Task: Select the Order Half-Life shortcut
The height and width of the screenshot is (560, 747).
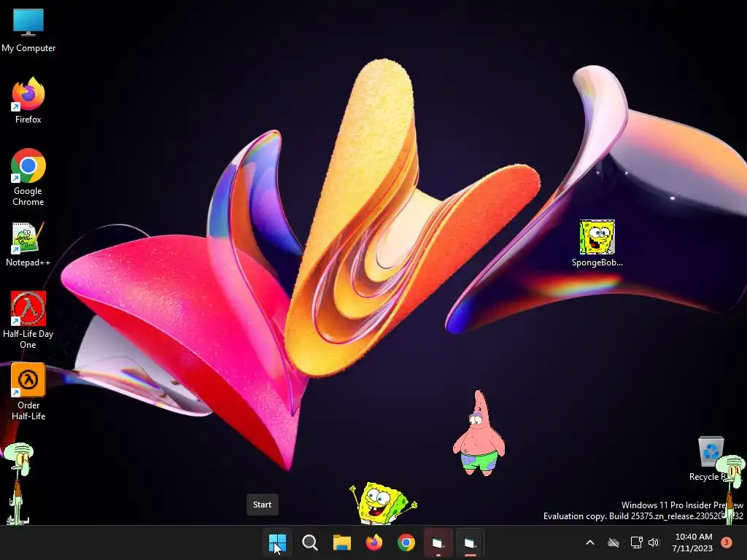Action: click(x=28, y=392)
